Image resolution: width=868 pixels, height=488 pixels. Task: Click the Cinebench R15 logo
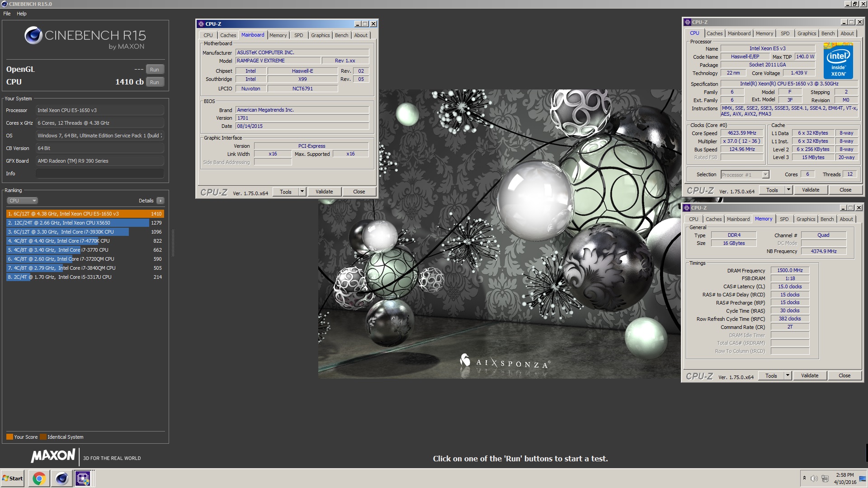pos(85,38)
